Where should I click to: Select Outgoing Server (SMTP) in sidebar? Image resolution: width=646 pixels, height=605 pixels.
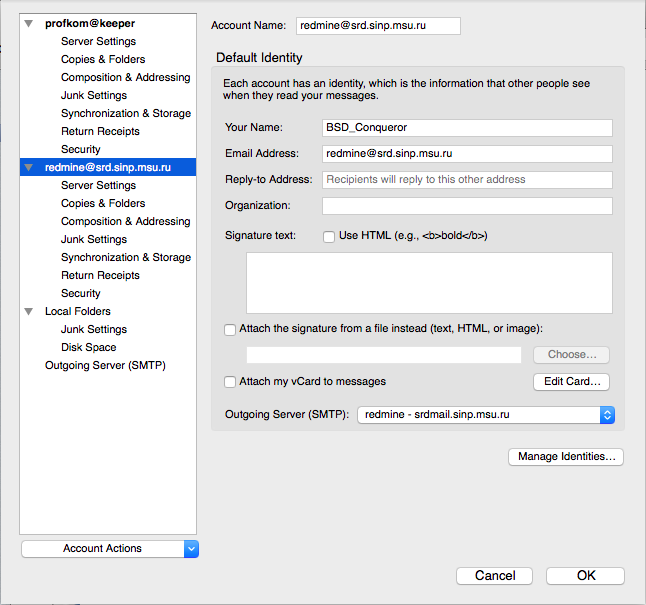(105, 365)
